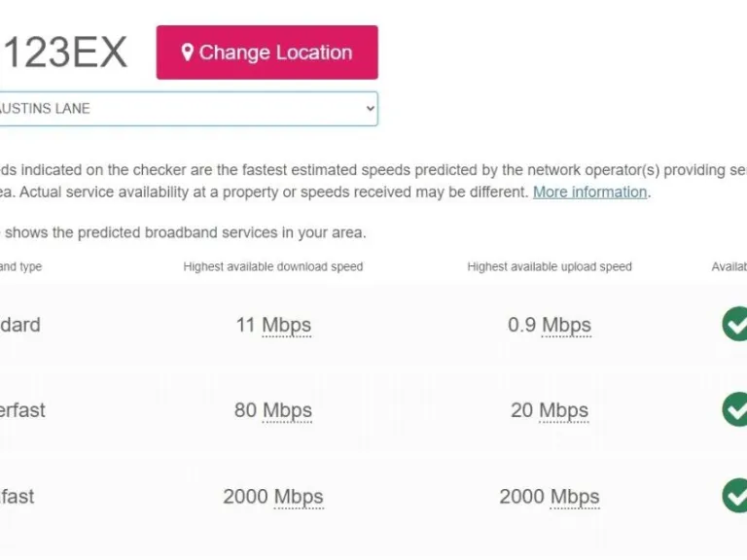Click the map pin icon beside Change Location
The image size is (747, 560).
(x=188, y=52)
